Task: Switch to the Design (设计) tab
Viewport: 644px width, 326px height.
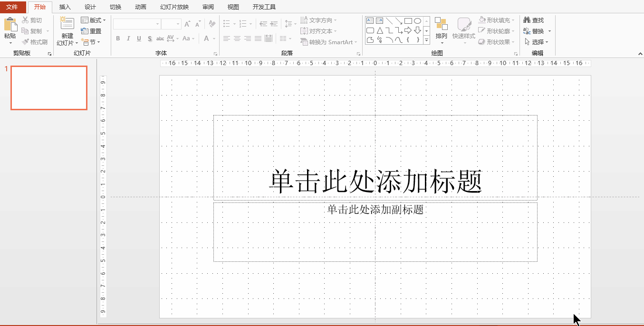Action: (90, 7)
